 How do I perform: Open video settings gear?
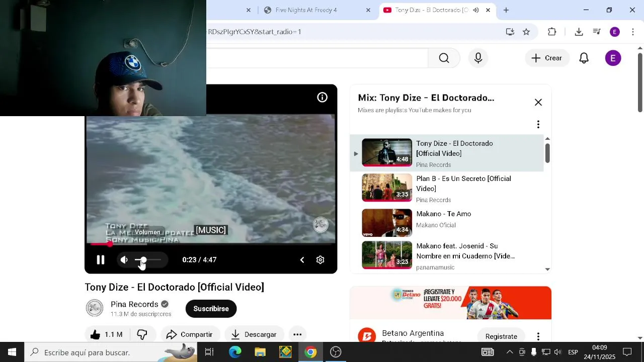point(320,260)
